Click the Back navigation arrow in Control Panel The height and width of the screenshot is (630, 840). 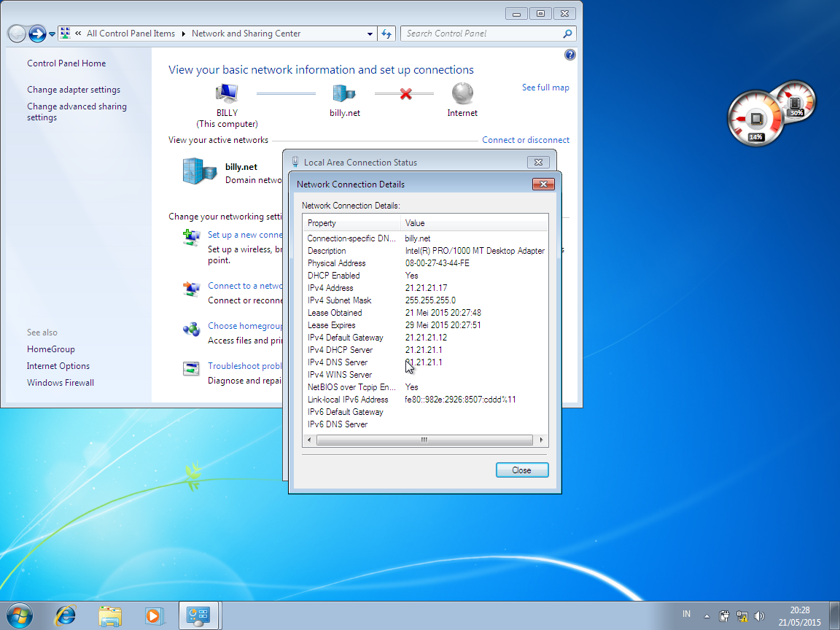[17, 34]
